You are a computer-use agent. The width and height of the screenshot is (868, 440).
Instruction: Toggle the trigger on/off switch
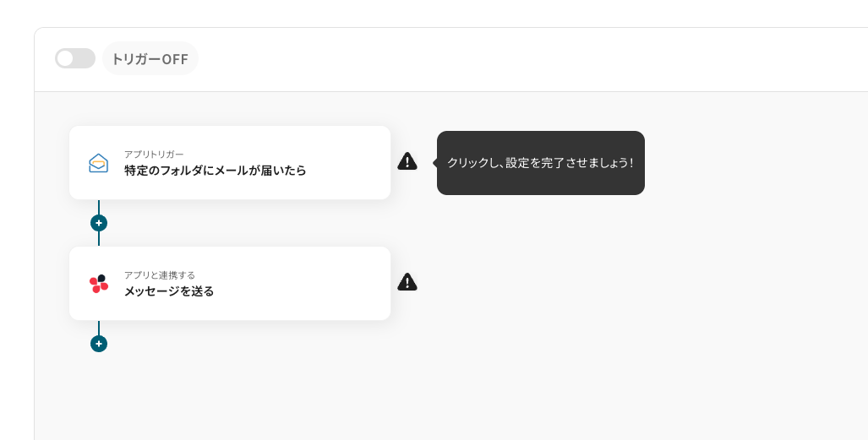74,58
